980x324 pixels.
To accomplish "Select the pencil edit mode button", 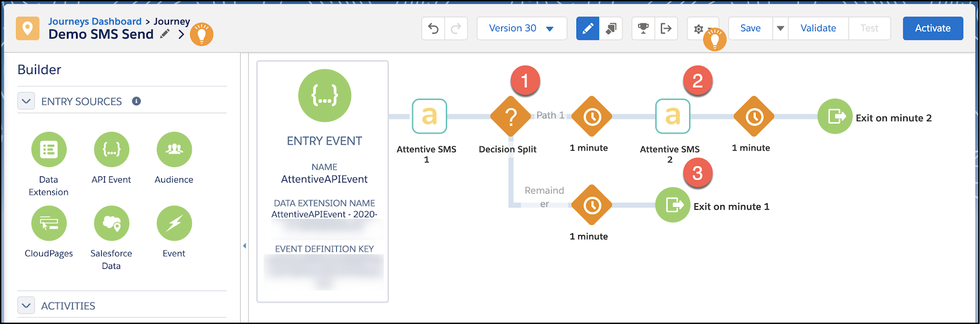I will click(588, 28).
